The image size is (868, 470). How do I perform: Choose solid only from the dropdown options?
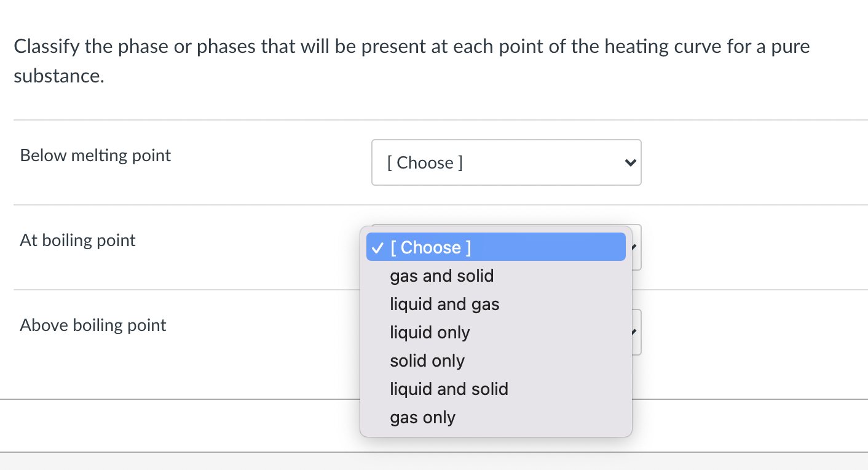[427, 360]
